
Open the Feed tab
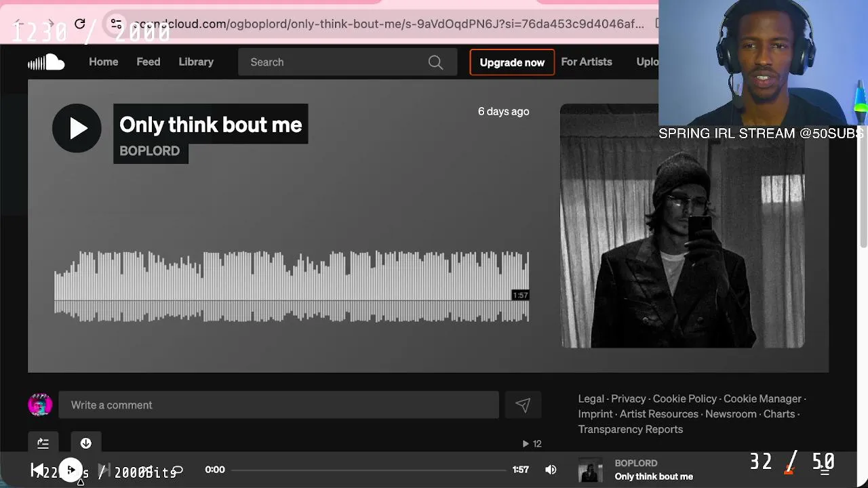pyautogui.click(x=149, y=62)
